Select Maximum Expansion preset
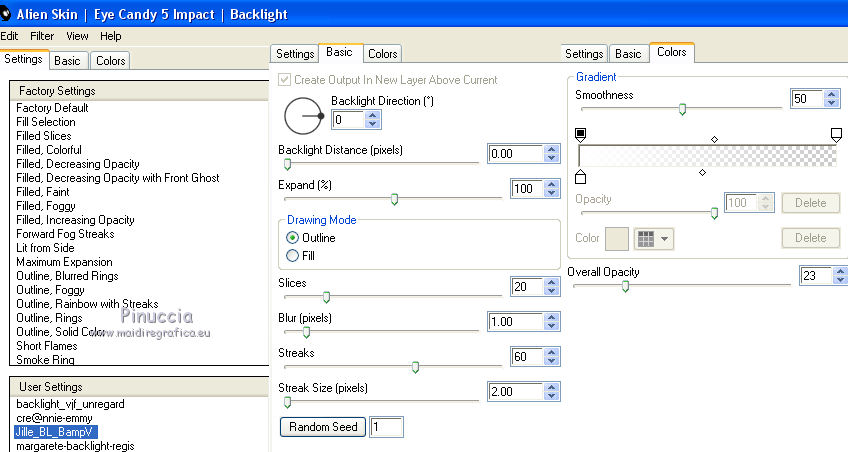This screenshot has width=848, height=452. tap(64, 262)
